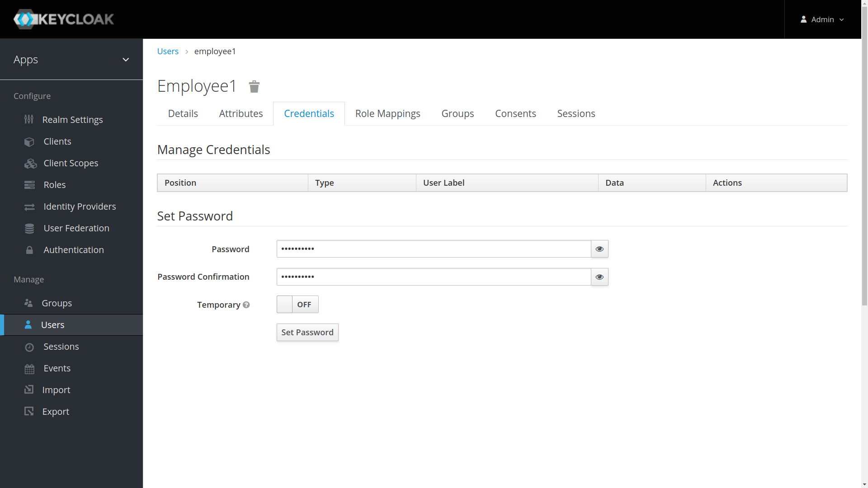The image size is (868, 488).
Task: Switch to the Details tab
Action: pos(183,113)
